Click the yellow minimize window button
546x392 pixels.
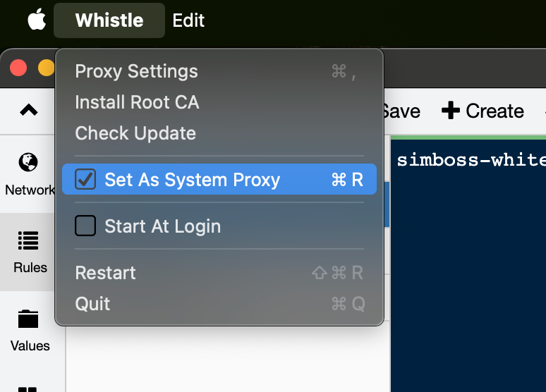click(46, 68)
